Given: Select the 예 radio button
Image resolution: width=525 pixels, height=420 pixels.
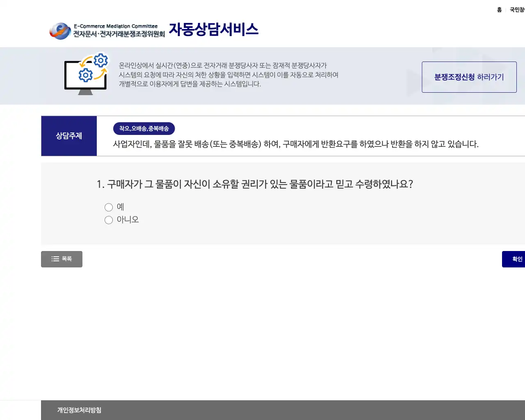Looking at the screenshot, I should (x=109, y=208).
